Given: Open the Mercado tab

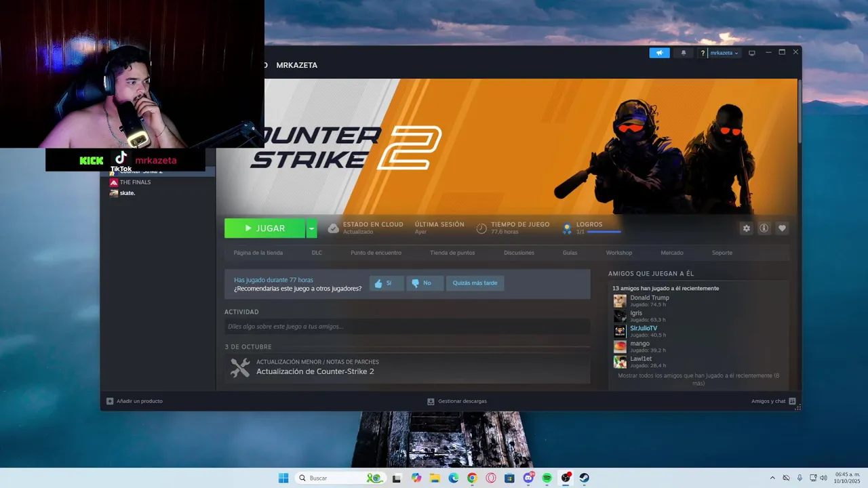Looking at the screenshot, I should point(672,253).
